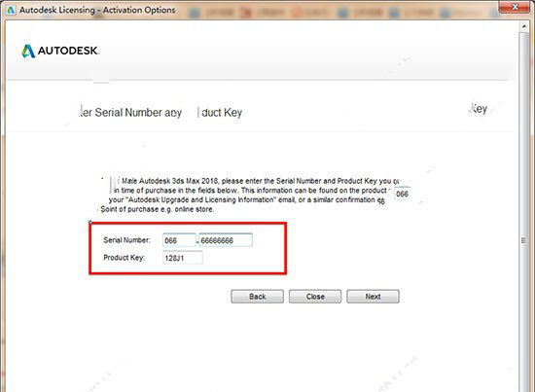
Task: Click the Autodesk icon in the title bar
Action: coord(11,10)
